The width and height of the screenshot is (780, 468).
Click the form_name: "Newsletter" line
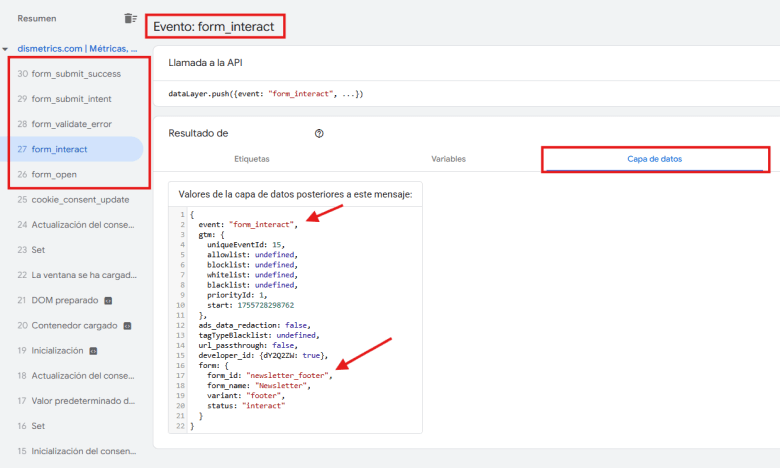point(259,385)
